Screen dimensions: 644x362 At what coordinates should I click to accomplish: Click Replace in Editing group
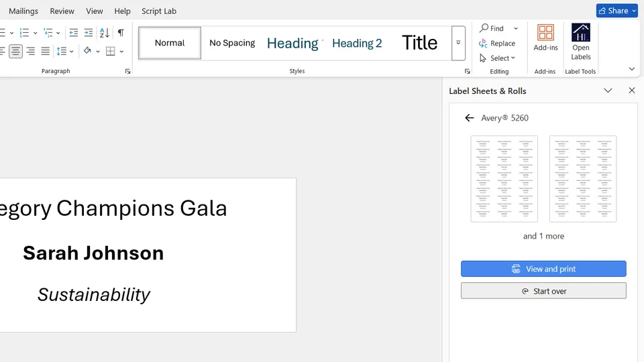(497, 43)
